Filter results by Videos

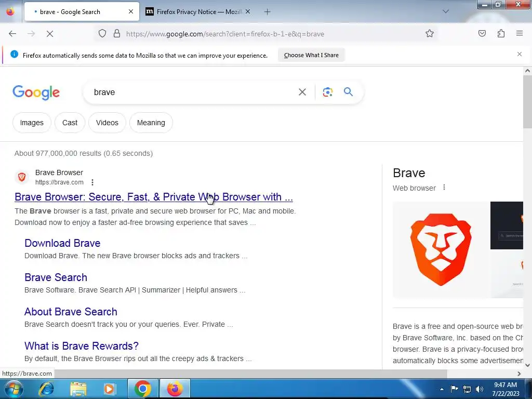107,123
